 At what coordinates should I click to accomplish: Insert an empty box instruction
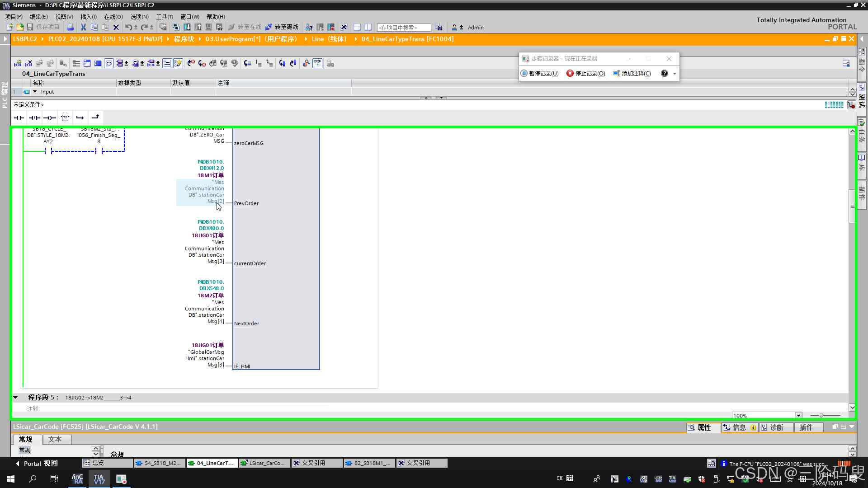65,118
